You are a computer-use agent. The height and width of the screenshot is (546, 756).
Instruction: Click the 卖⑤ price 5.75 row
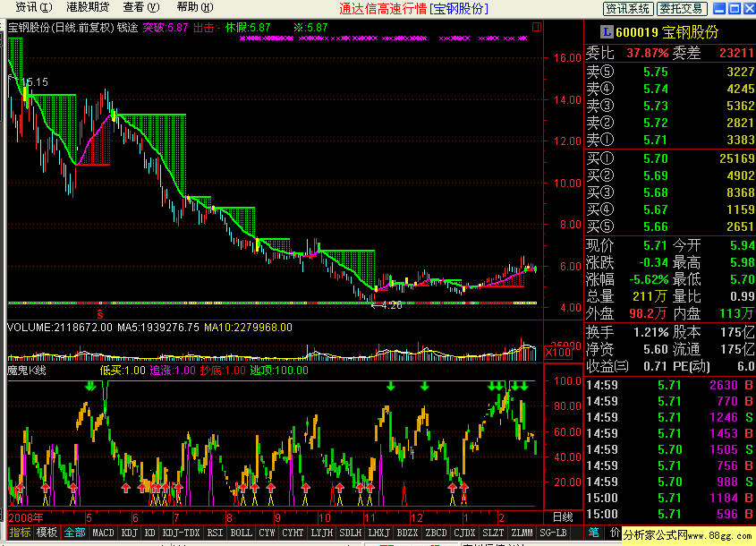point(670,72)
